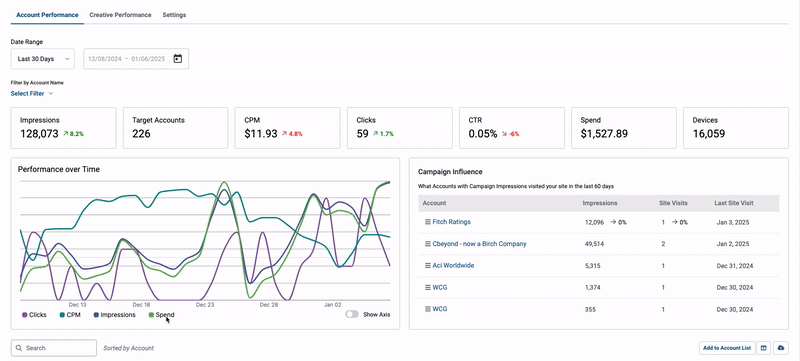
Task: Click the Jan 3, 2025 last visit cell
Action: click(733, 222)
